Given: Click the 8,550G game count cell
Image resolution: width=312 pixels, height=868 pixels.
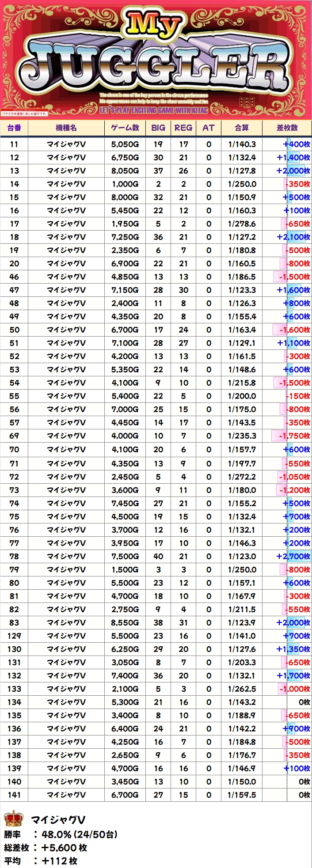Looking at the screenshot, I should point(125,622).
